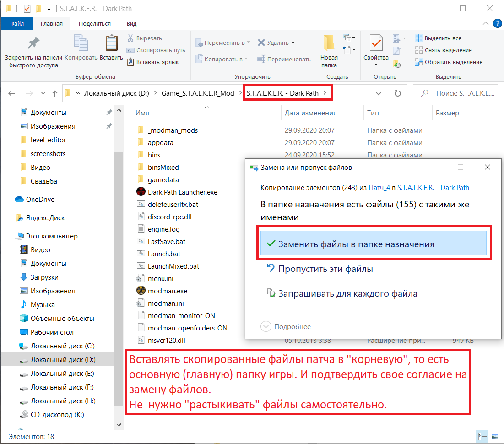Open the Файл tab
This screenshot has height=444, width=504.
click(17, 23)
